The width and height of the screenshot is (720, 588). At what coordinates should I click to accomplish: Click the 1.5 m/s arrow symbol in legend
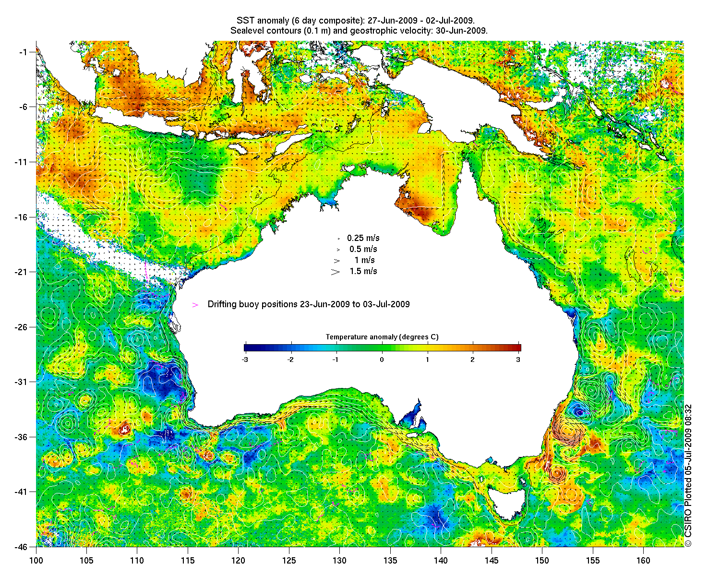click(x=335, y=272)
